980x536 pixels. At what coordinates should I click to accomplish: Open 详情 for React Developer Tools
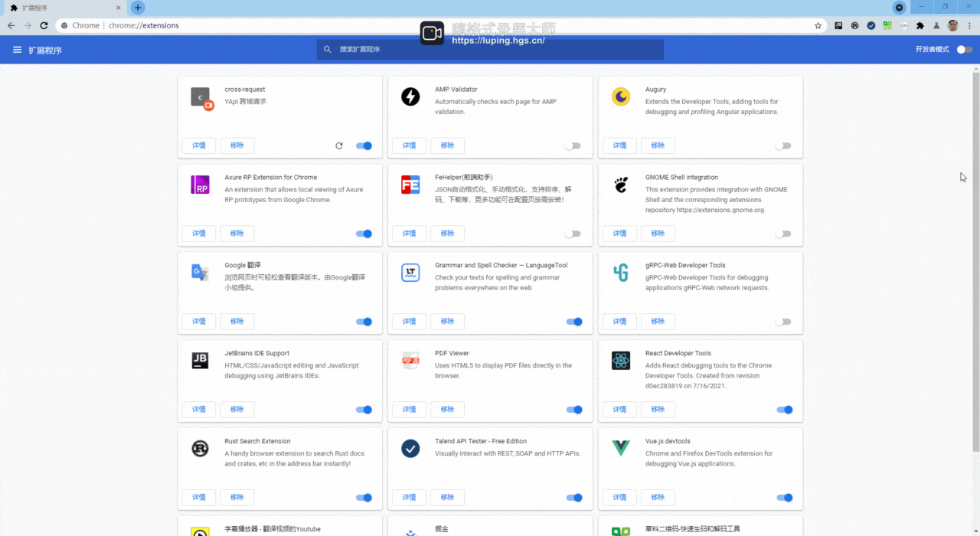point(620,410)
